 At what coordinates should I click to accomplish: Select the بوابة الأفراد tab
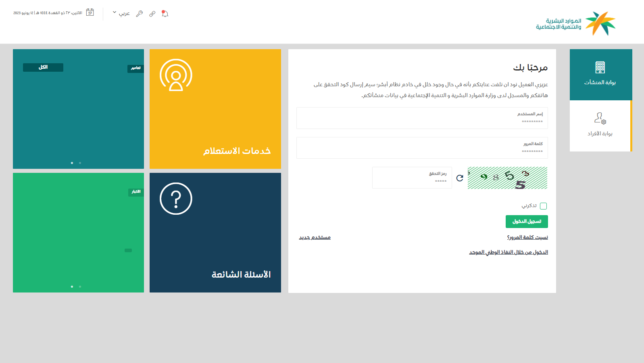point(600,126)
